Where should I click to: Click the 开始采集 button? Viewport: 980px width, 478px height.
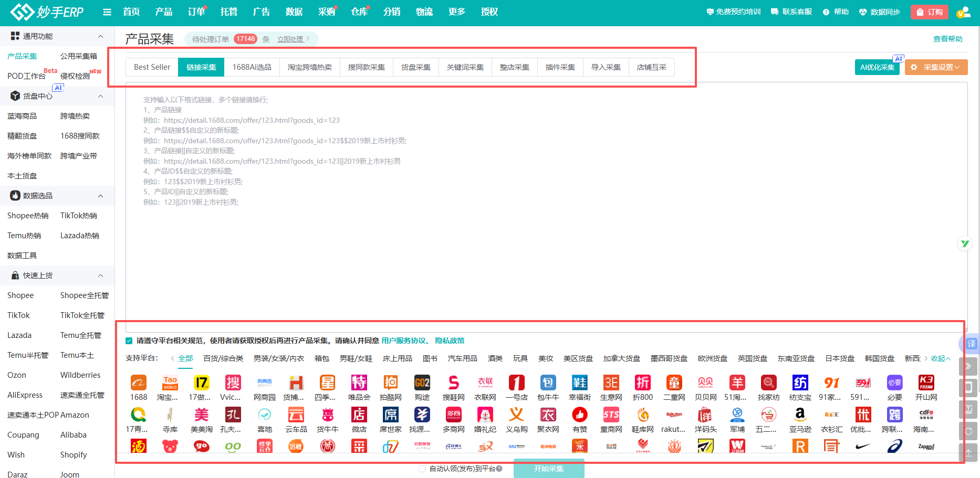pyautogui.click(x=549, y=469)
